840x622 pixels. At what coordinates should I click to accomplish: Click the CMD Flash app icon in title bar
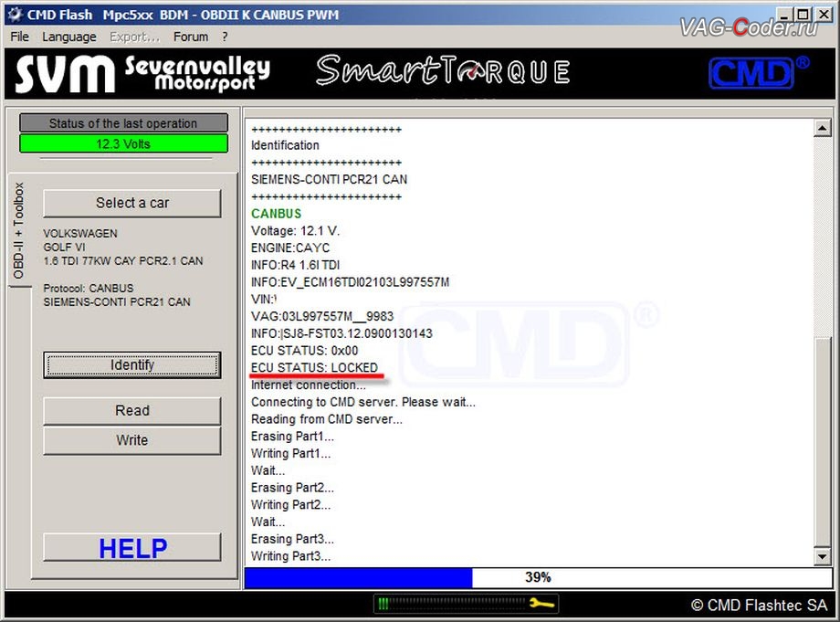15,15
